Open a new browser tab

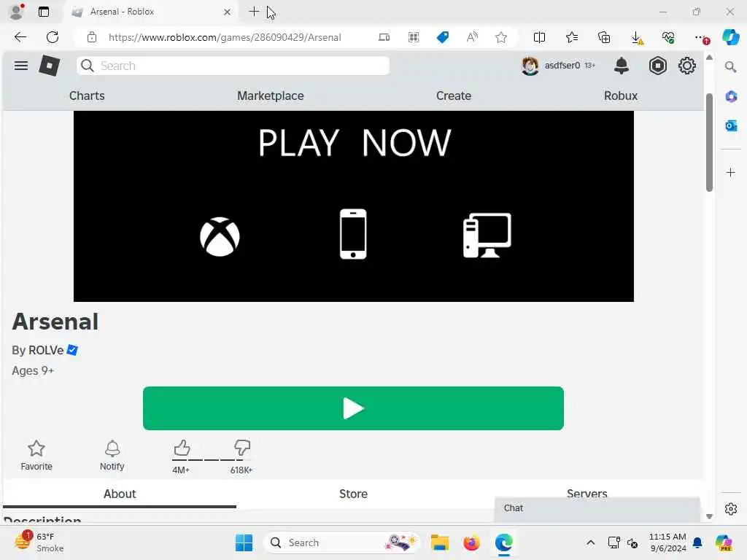point(254,12)
